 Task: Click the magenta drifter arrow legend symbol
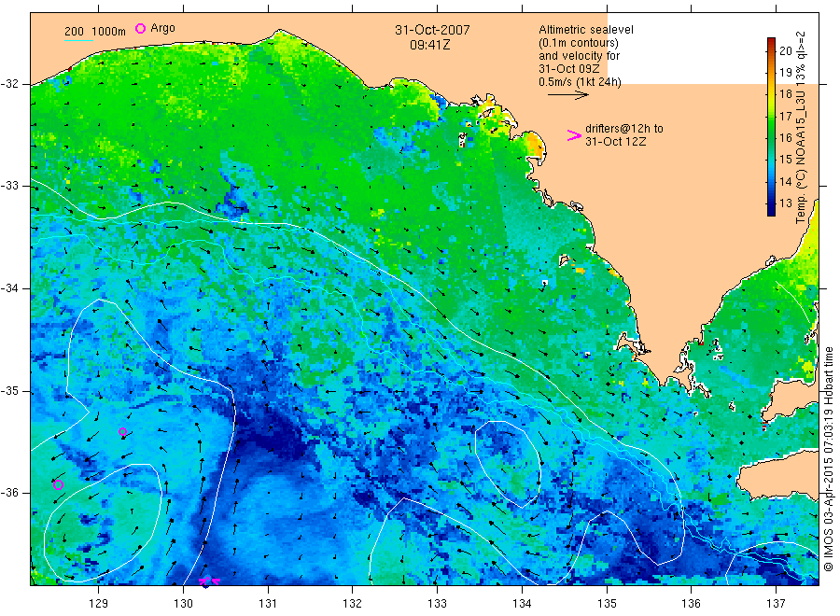(574, 135)
